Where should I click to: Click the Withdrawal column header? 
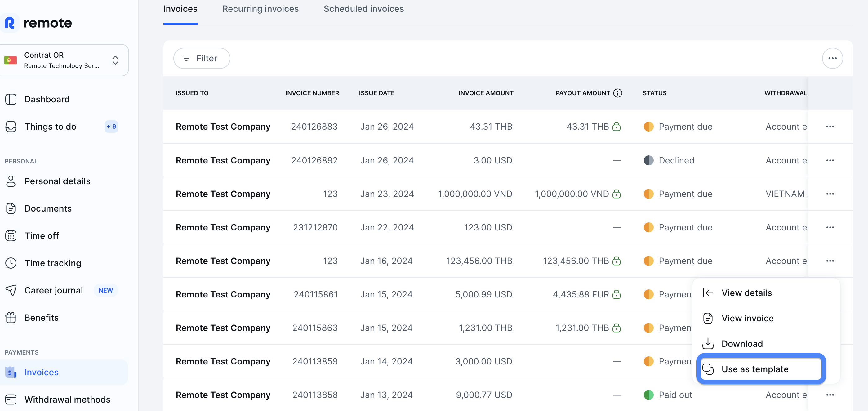(x=786, y=93)
